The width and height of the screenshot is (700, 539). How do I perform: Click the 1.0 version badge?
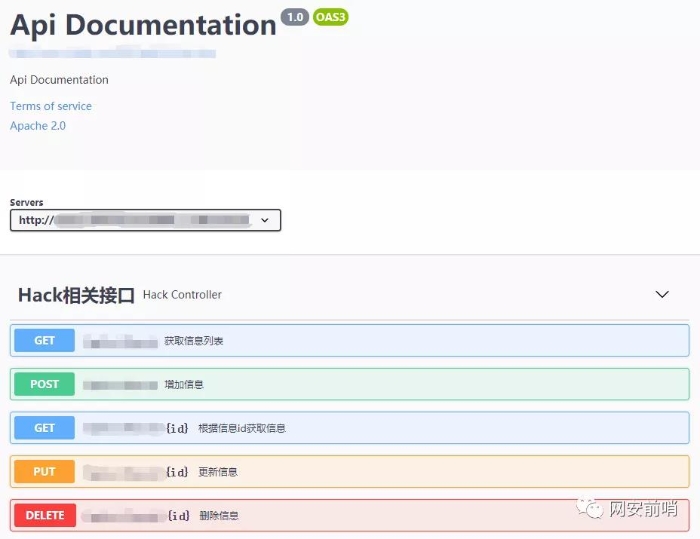tap(295, 17)
